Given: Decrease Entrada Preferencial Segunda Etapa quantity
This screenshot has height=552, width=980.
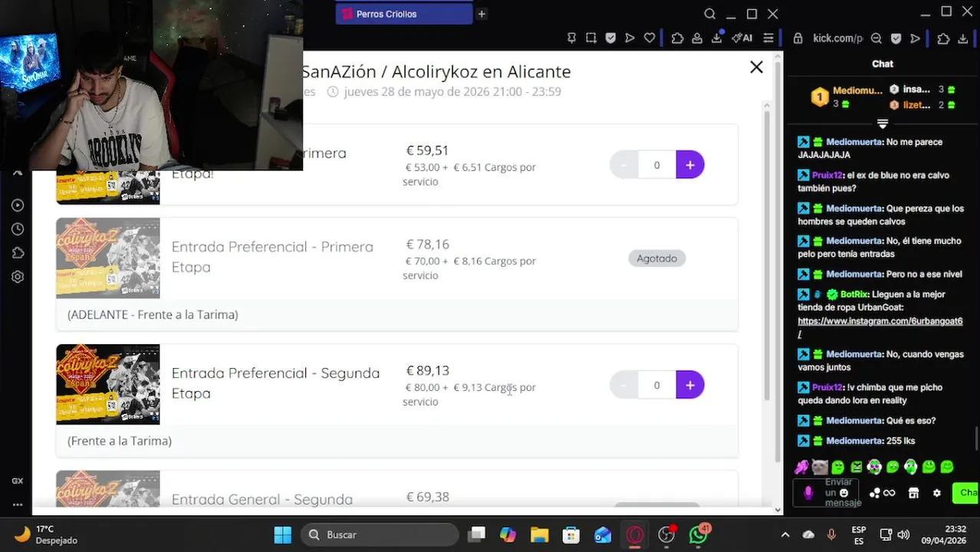Looking at the screenshot, I should (x=623, y=385).
